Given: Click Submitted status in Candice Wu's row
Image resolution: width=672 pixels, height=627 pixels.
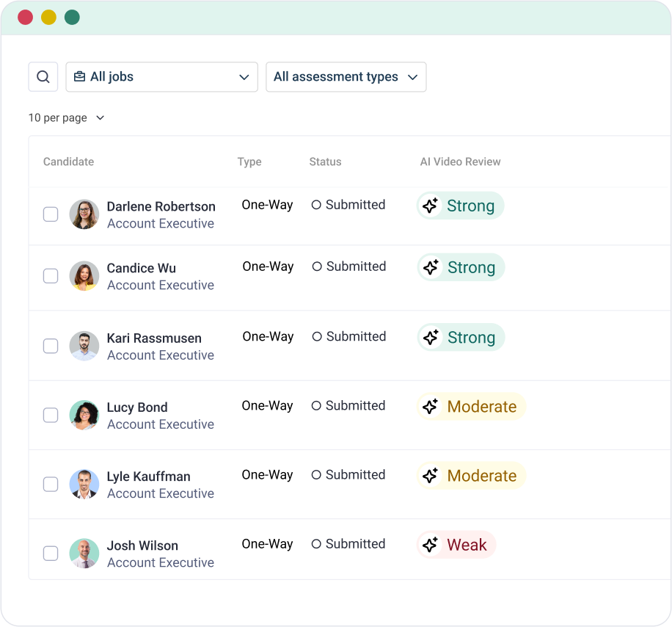Looking at the screenshot, I should [349, 267].
